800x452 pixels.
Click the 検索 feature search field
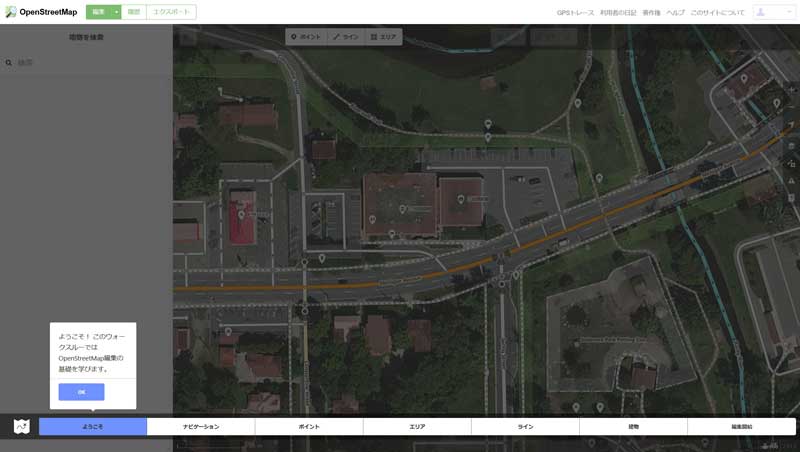click(90, 62)
